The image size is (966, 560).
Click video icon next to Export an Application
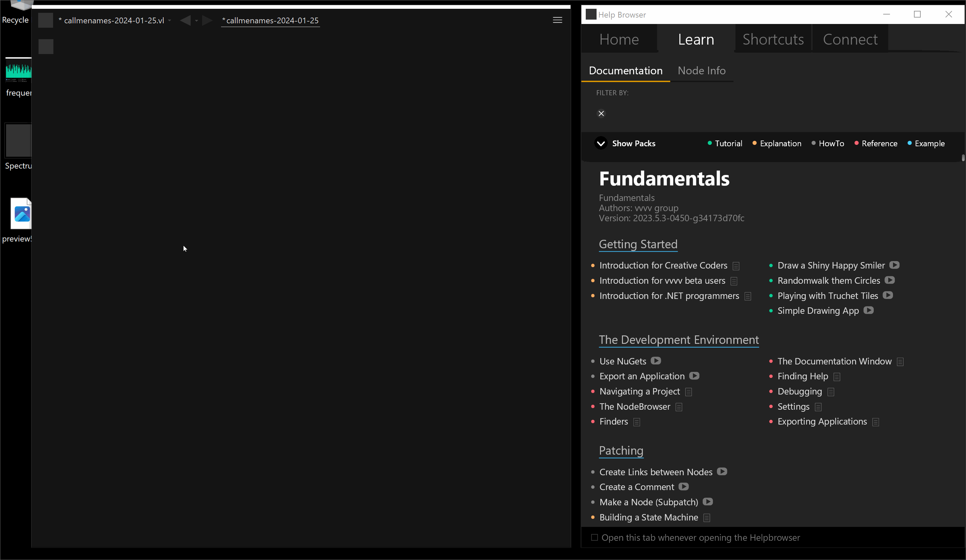click(694, 376)
